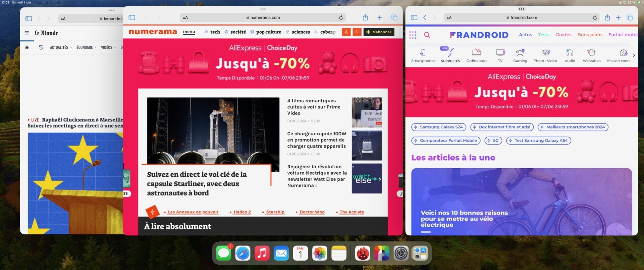
Task: Open the numerama user account icon
Action: pos(346,32)
